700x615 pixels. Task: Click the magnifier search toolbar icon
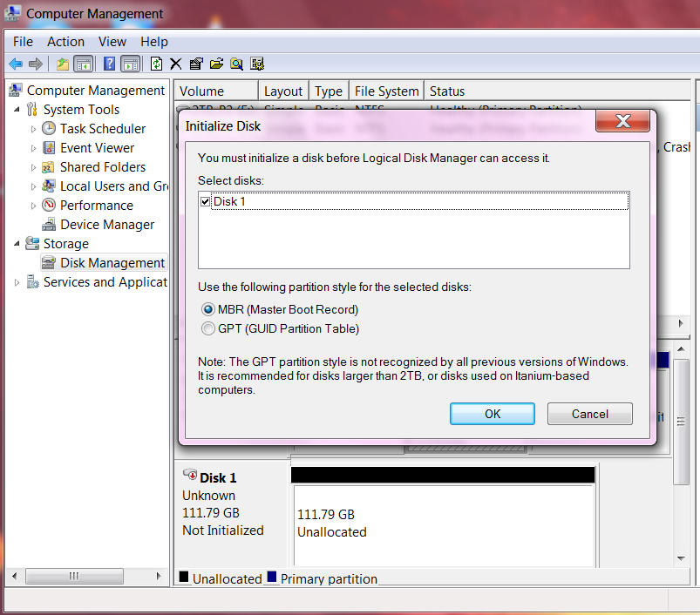click(236, 64)
